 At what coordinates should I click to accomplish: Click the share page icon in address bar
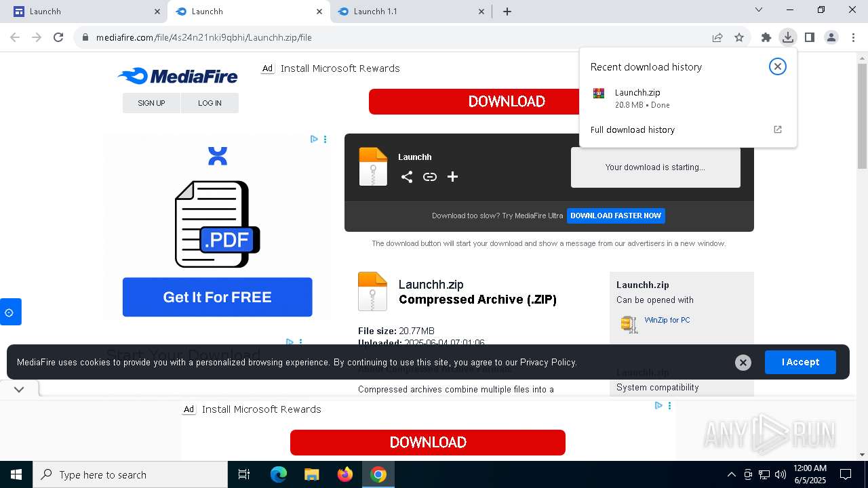point(717,37)
